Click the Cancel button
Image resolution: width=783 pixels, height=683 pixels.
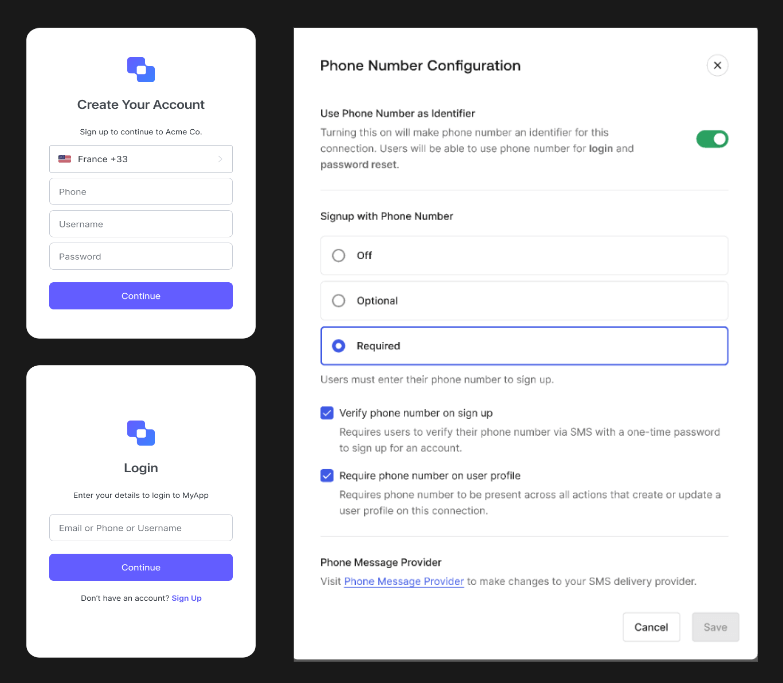pyautogui.click(x=651, y=627)
